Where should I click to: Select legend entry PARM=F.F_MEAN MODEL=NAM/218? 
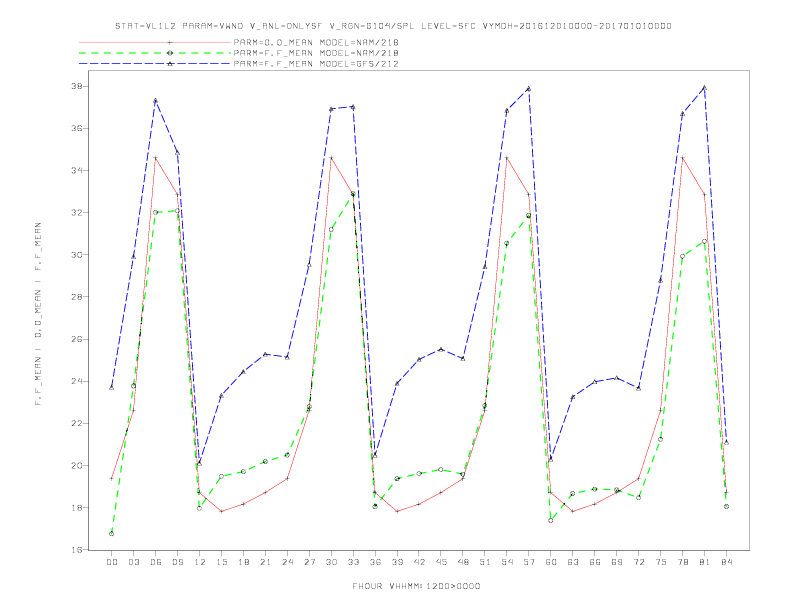[x=316, y=53]
